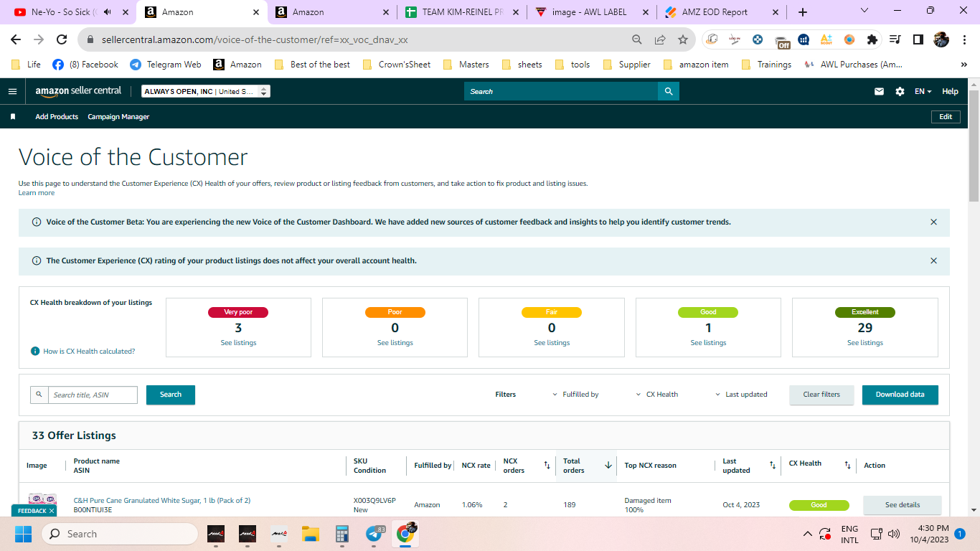Show more bookmarks with the overflow chevron
Screen dimensions: 980x551
[x=964, y=65]
